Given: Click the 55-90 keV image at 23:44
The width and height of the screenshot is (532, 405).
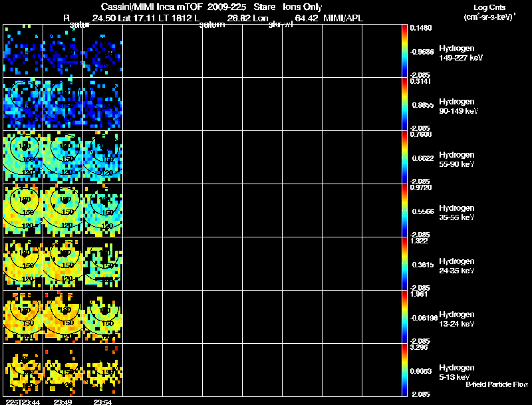Looking at the screenshot, I should (23, 158).
